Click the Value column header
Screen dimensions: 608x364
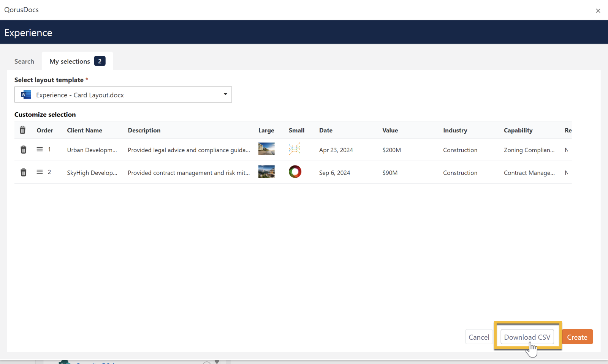[390, 130]
